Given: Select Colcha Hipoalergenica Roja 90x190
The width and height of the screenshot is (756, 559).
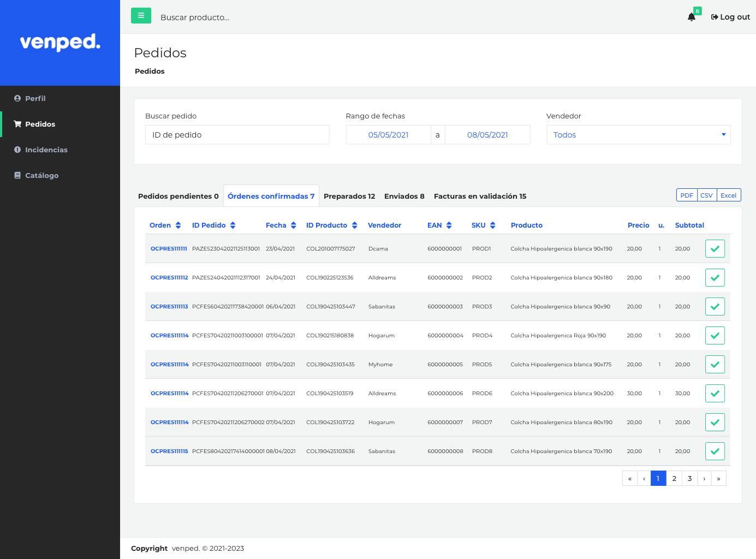Looking at the screenshot, I should pyautogui.click(x=558, y=335).
